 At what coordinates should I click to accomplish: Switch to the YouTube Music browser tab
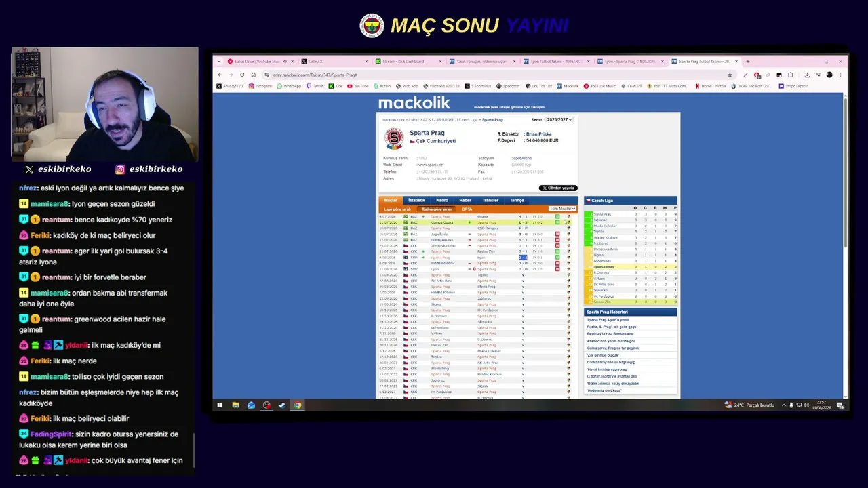259,61
